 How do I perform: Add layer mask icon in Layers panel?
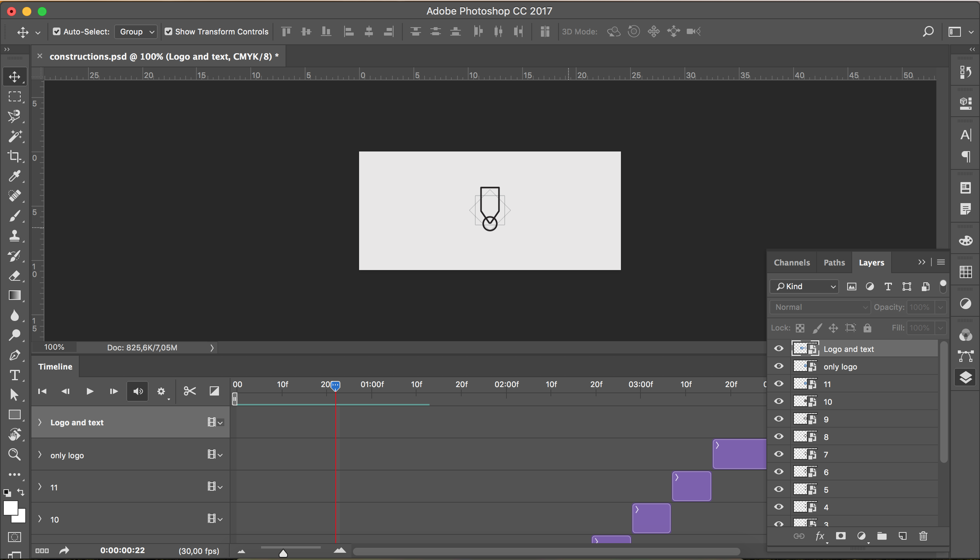(841, 536)
